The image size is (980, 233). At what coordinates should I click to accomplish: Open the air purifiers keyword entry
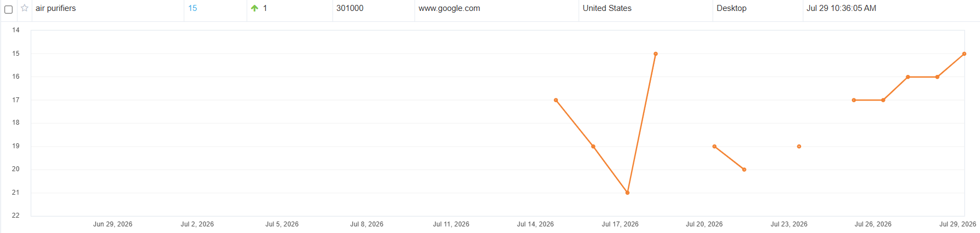56,8
